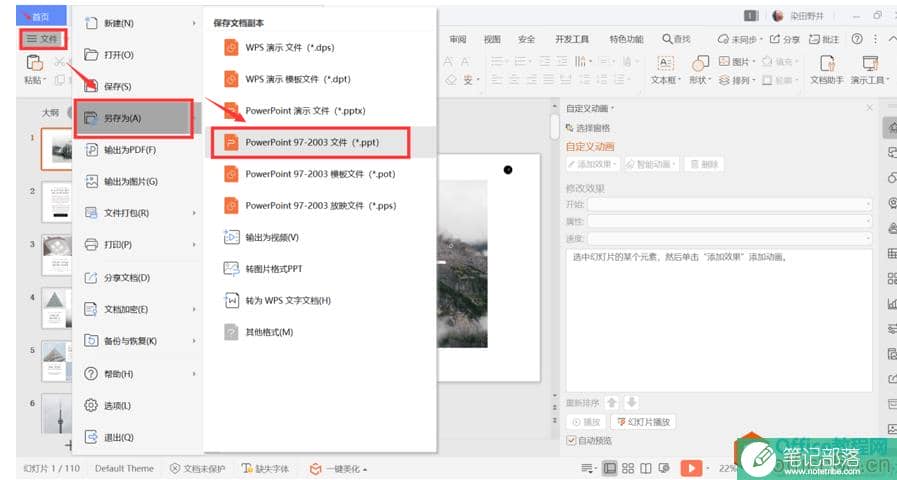Click the 选择窗格 link
Screen dimensions: 897x480
588,128
